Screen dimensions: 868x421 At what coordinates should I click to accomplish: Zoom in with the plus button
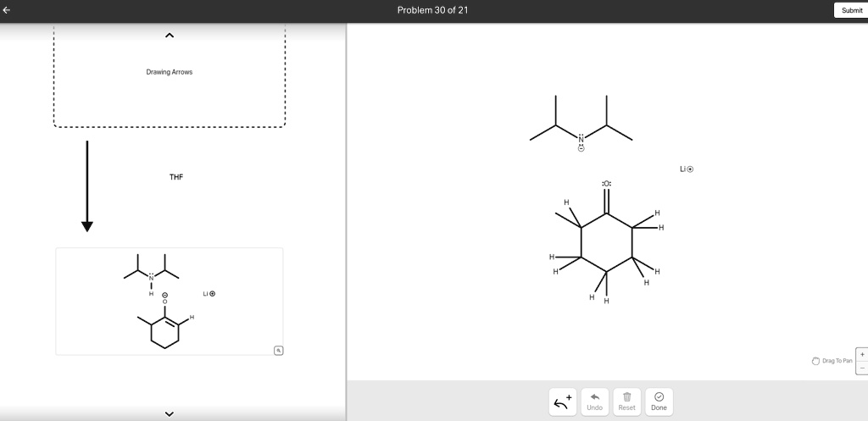(x=862, y=355)
